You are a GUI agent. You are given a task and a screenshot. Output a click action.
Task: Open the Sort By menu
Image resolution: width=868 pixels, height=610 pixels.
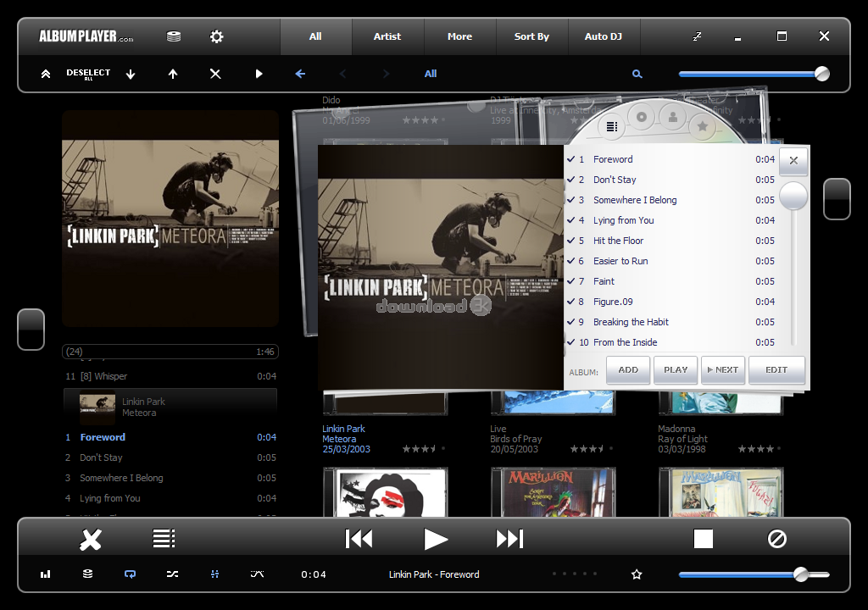pyautogui.click(x=531, y=36)
